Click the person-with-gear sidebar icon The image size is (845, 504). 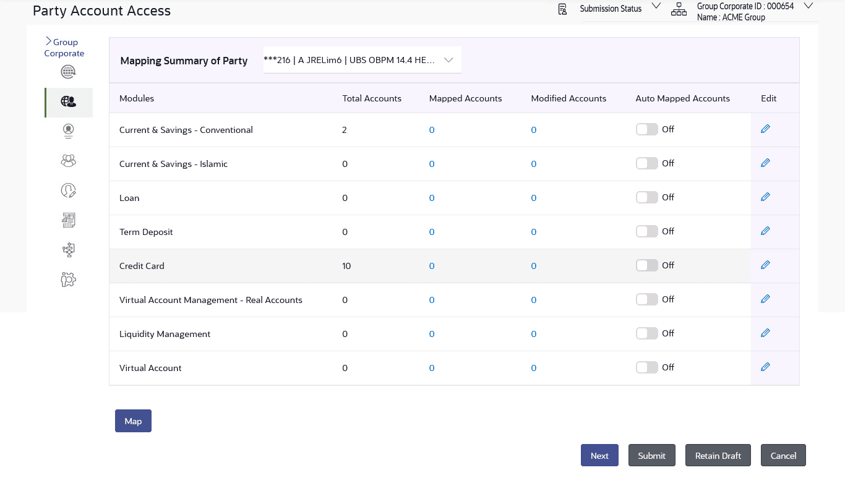point(68,280)
